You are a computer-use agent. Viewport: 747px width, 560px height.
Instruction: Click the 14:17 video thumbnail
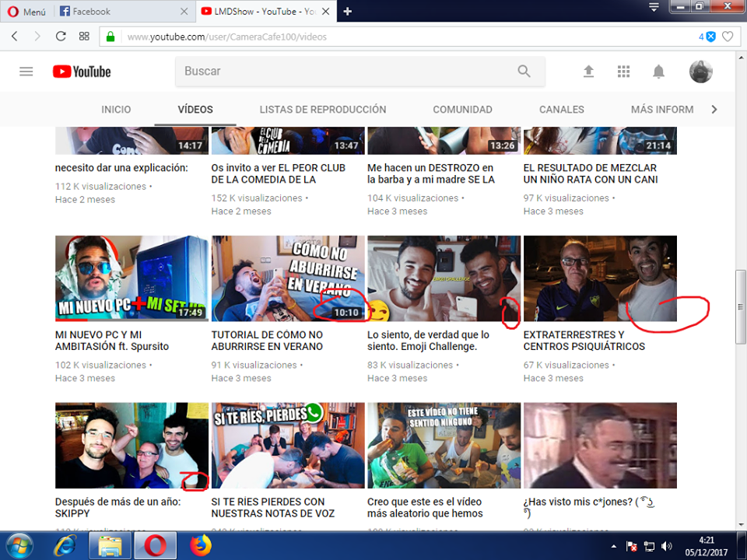(132, 141)
